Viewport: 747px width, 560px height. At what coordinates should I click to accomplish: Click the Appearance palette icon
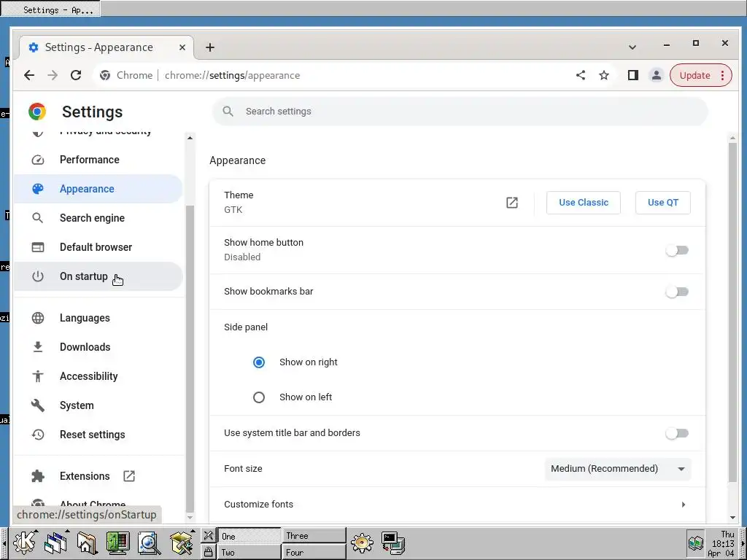38,189
